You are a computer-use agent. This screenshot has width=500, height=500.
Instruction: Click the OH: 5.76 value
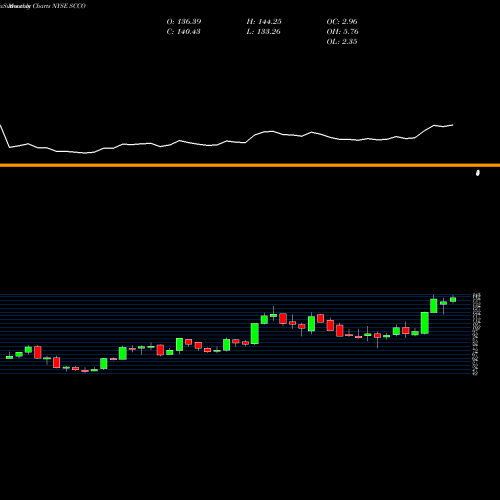tap(342, 32)
